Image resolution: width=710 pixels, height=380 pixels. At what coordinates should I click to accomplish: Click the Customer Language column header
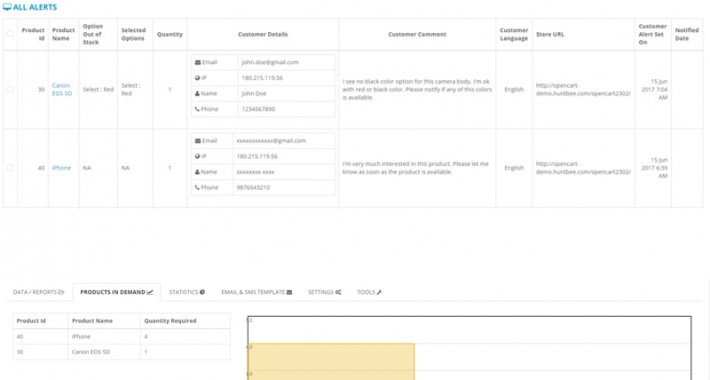514,34
